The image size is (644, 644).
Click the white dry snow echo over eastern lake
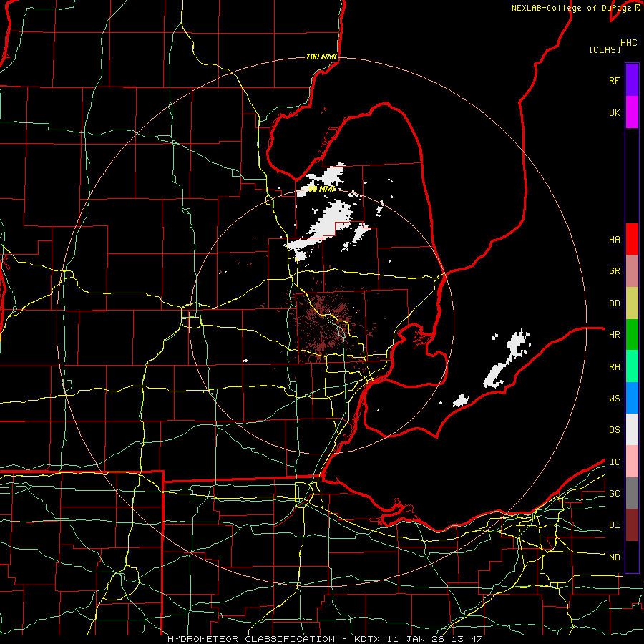coord(507,359)
